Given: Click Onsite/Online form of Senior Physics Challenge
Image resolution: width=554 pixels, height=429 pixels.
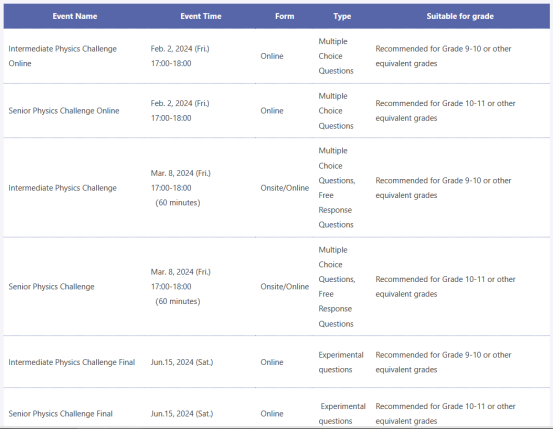Looking at the screenshot, I should tap(285, 287).
